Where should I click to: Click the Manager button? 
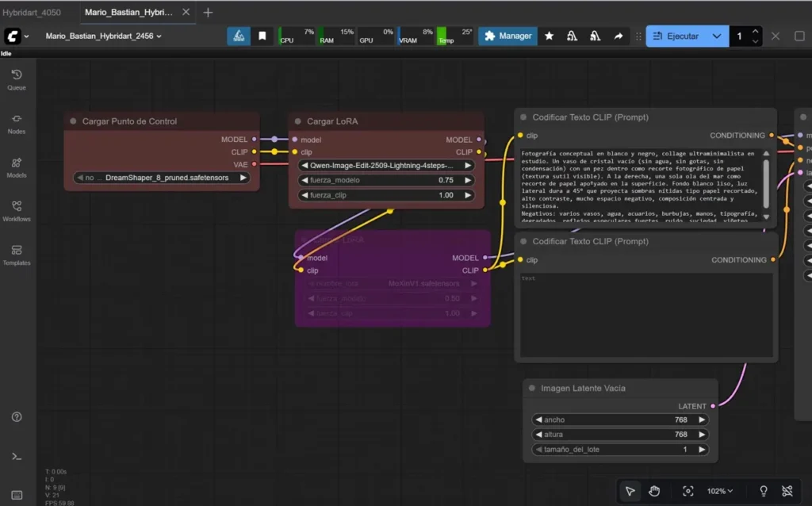coord(507,36)
